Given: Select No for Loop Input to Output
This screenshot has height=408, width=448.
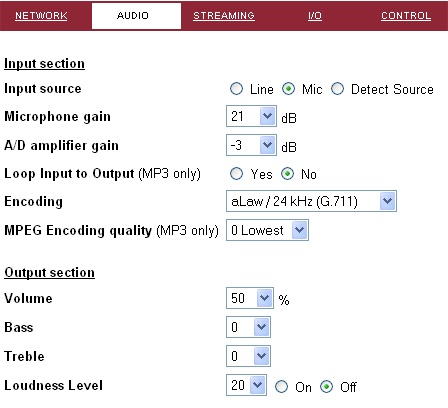Looking at the screenshot, I should (x=287, y=174).
